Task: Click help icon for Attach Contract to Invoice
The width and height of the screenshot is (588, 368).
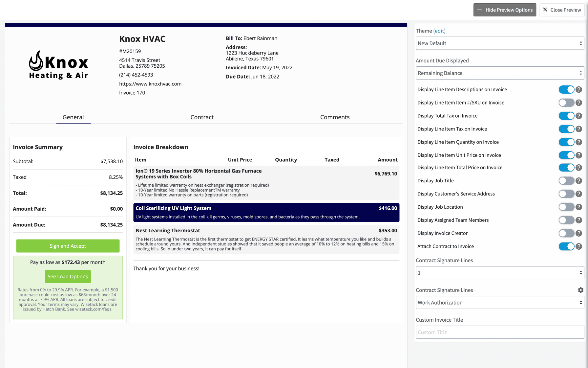Action: [578, 246]
